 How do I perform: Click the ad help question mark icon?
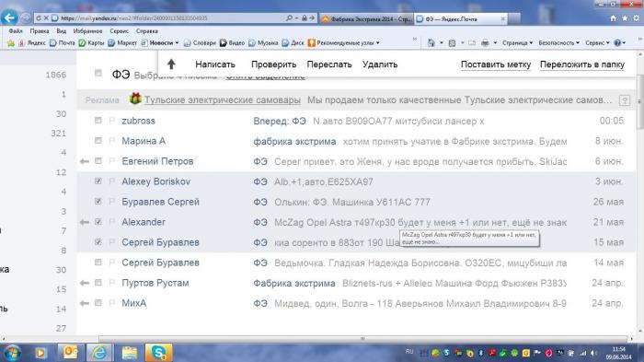click(625, 100)
